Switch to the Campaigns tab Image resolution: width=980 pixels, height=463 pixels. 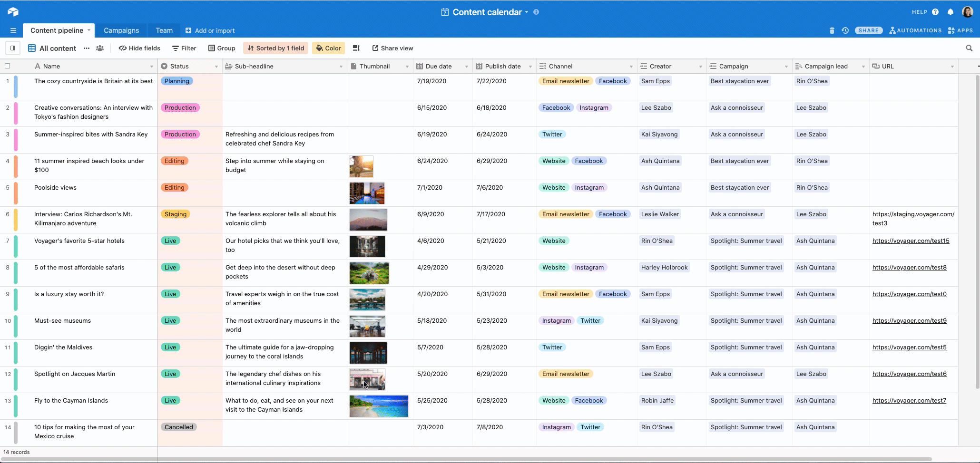[121, 30]
